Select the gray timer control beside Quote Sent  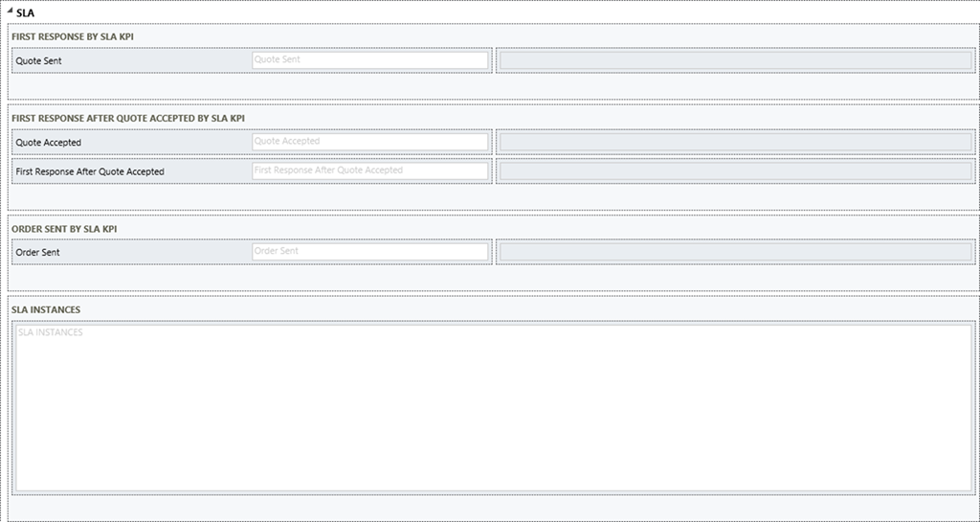(x=735, y=60)
